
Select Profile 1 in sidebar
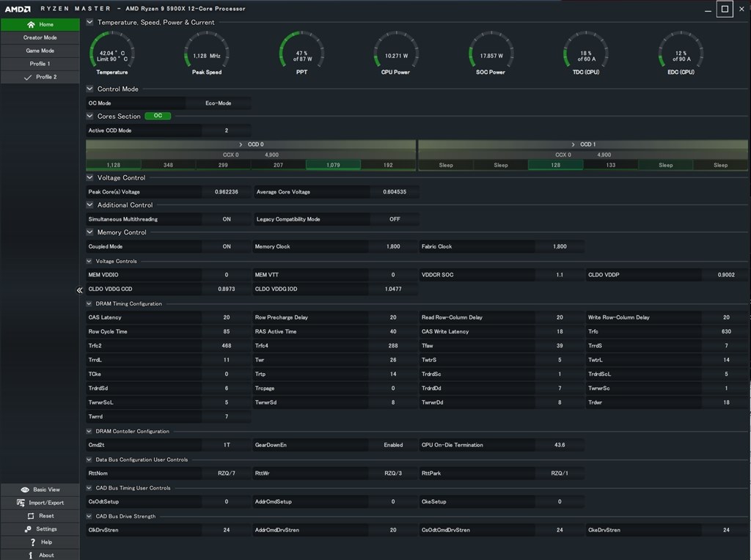point(40,64)
